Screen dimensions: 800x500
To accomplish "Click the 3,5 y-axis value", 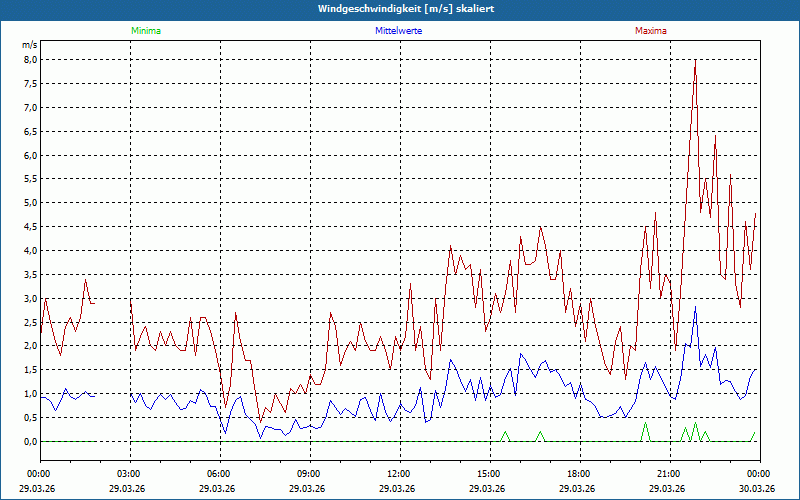I will coord(30,274).
